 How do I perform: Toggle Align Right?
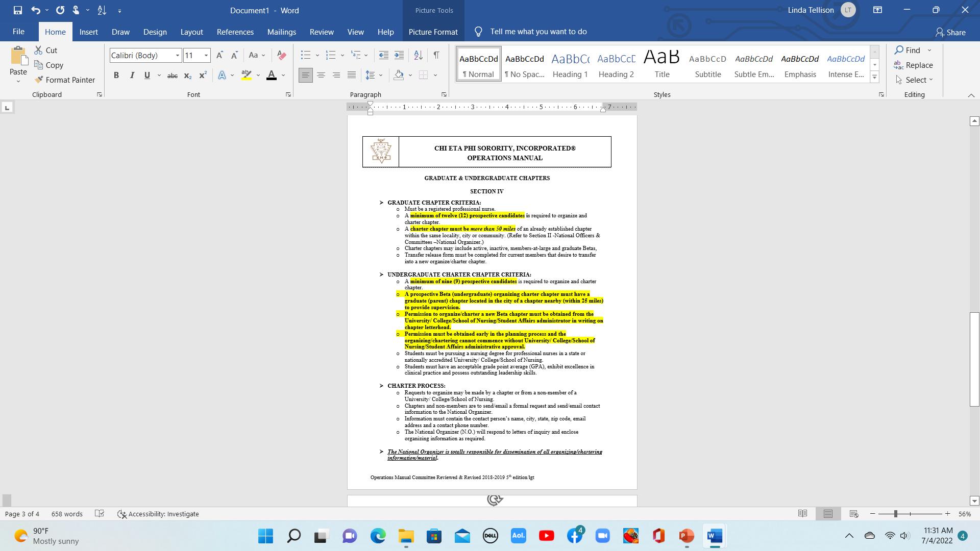pyautogui.click(x=336, y=76)
